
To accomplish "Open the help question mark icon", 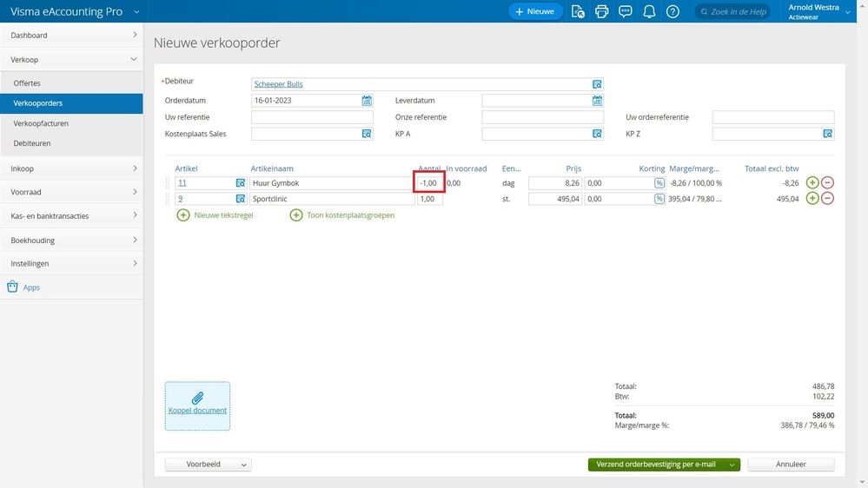I will pyautogui.click(x=673, y=11).
